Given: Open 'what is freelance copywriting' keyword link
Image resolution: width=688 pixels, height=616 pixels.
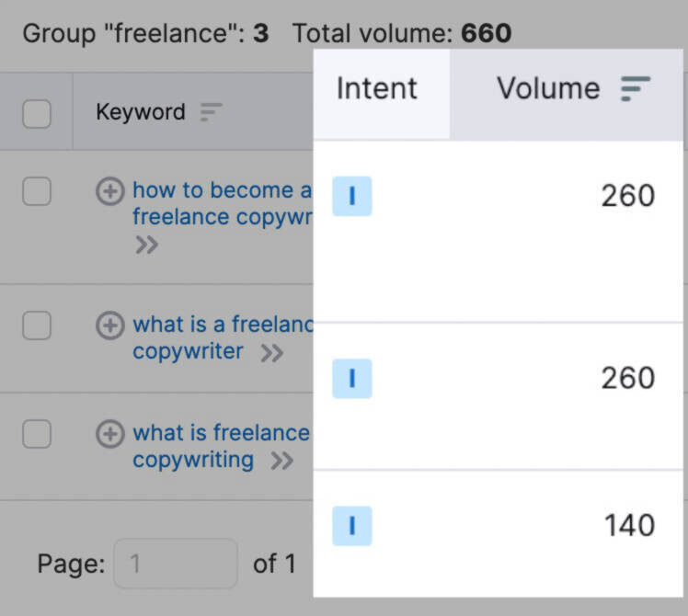Looking at the screenshot, I should [x=221, y=446].
